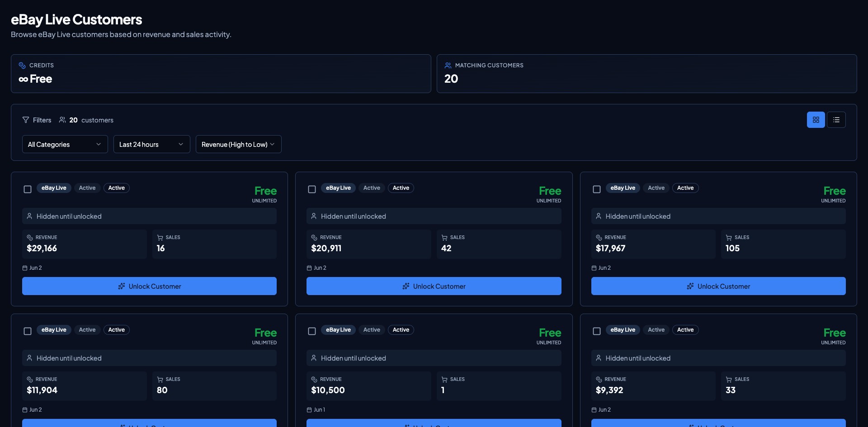Open the All Categories dropdown

tap(65, 144)
